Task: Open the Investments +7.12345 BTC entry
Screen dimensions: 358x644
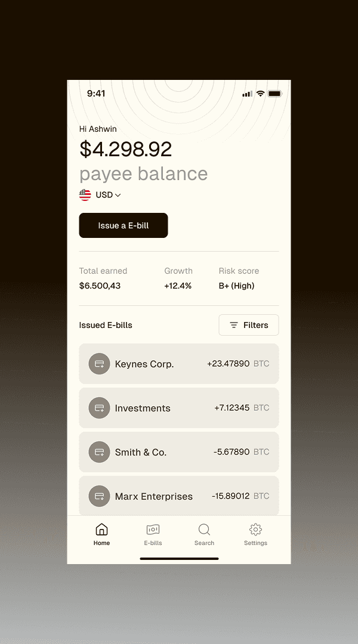Action: pos(179,408)
